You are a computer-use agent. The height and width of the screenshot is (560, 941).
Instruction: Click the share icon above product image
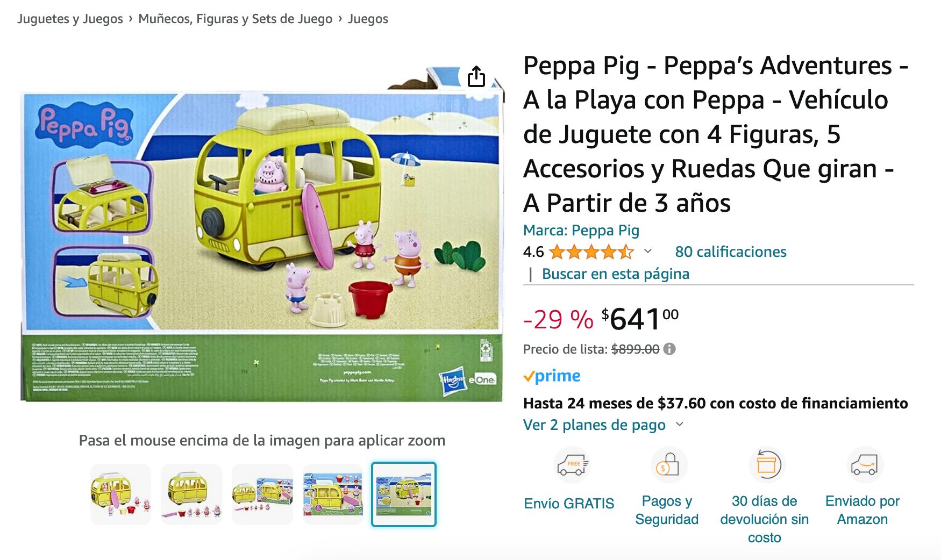476,76
